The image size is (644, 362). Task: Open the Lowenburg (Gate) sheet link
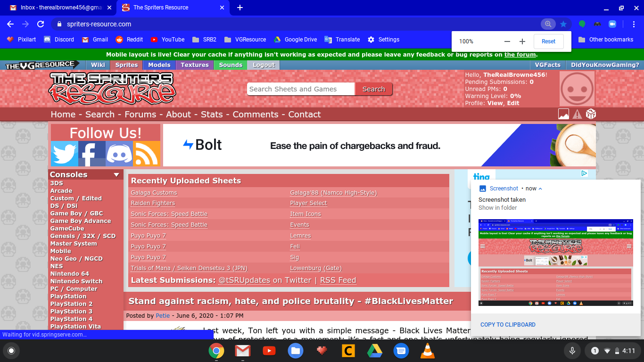point(315,268)
